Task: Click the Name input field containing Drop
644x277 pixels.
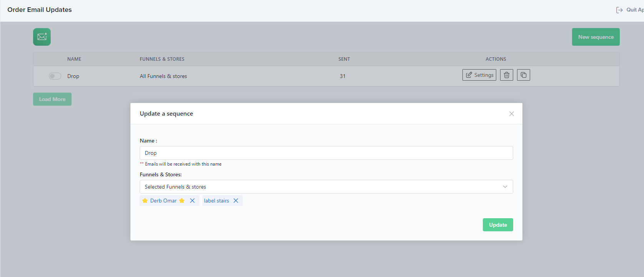Action: (326, 153)
